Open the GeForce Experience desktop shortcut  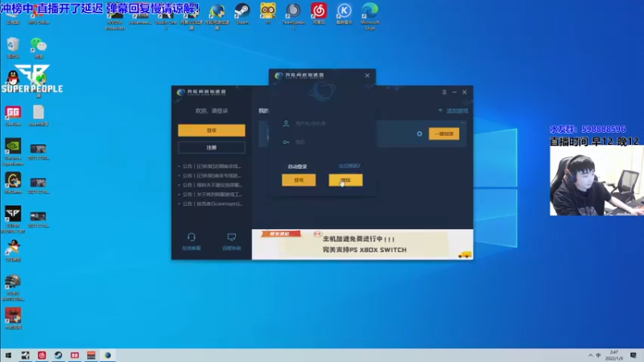click(13, 152)
